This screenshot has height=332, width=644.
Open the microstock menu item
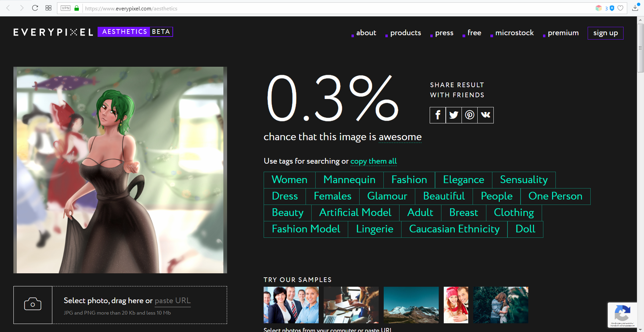515,33
